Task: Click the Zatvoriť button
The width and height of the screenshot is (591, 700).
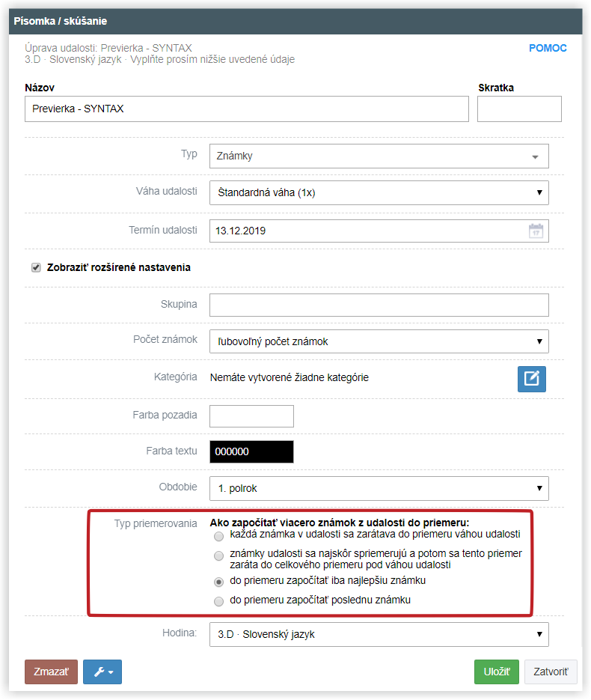Action: tap(551, 672)
